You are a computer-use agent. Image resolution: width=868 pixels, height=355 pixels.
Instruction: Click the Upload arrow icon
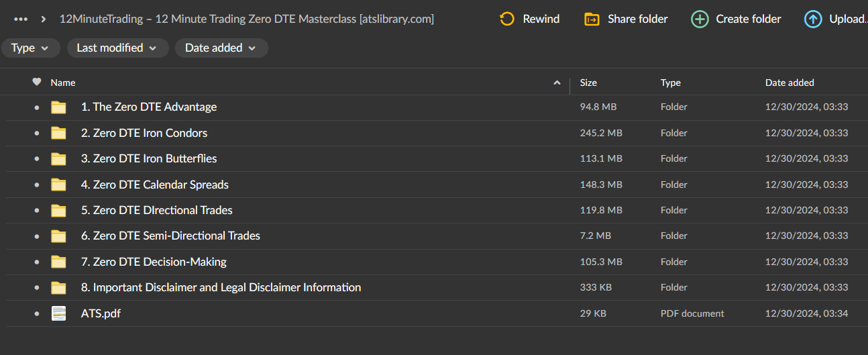click(x=813, y=19)
